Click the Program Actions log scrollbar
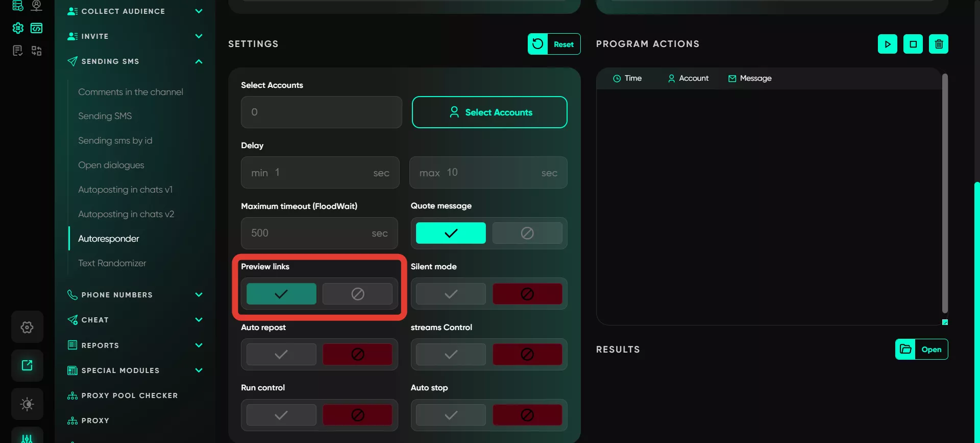This screenshot has height=443, width=980. point(945,193)
